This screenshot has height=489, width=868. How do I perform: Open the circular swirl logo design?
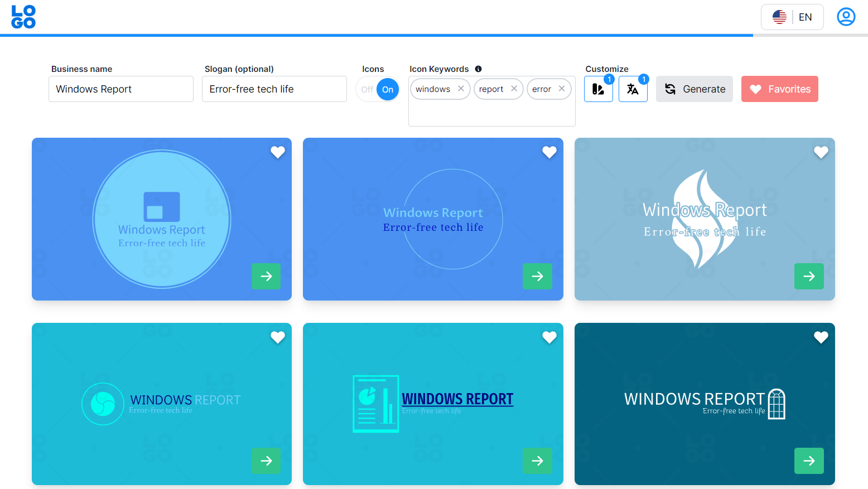pyautogui.click(x=266, y=461)
